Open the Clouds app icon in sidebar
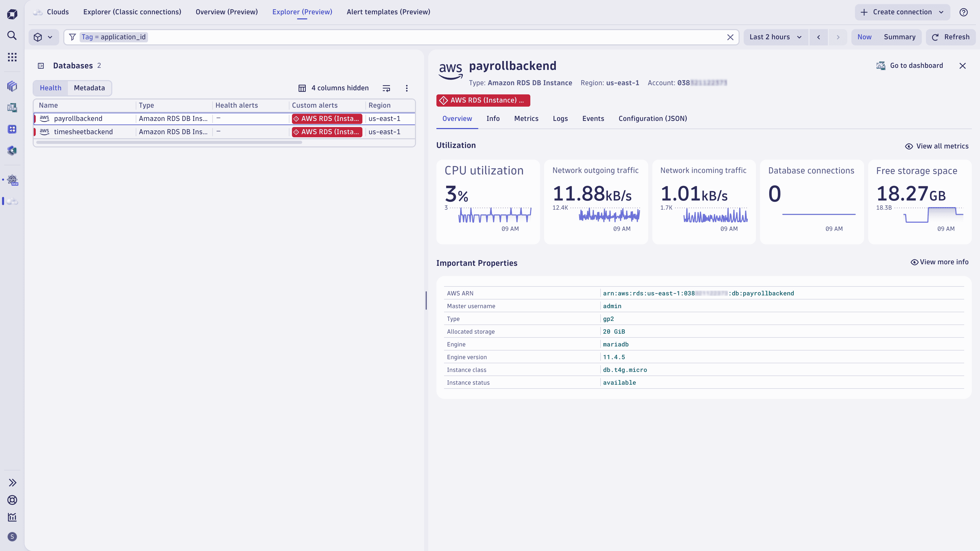 coord(12,201)
